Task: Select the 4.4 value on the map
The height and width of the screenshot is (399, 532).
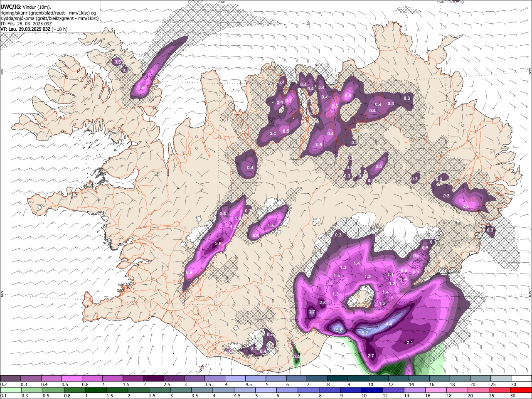Action: (x=389, y=324)
